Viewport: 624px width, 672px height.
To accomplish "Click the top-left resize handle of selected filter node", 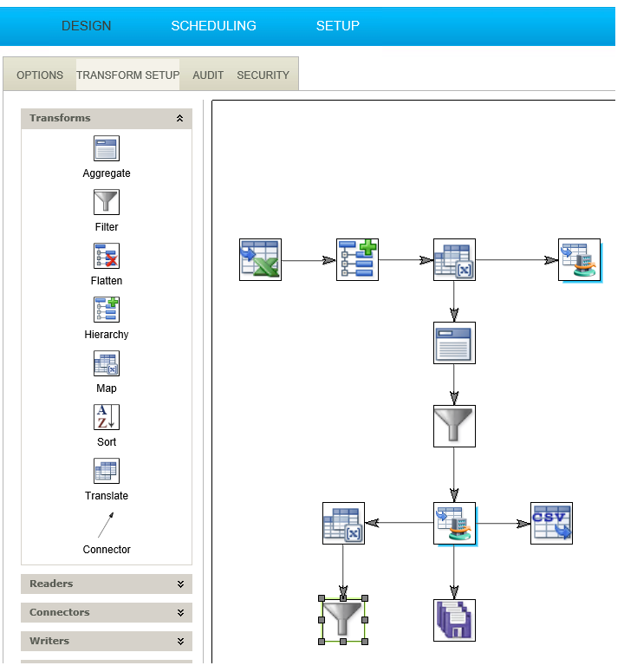I will 322,598.
